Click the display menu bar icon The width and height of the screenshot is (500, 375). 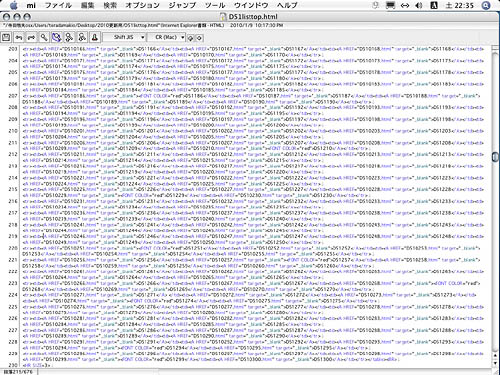click(390, 5)
